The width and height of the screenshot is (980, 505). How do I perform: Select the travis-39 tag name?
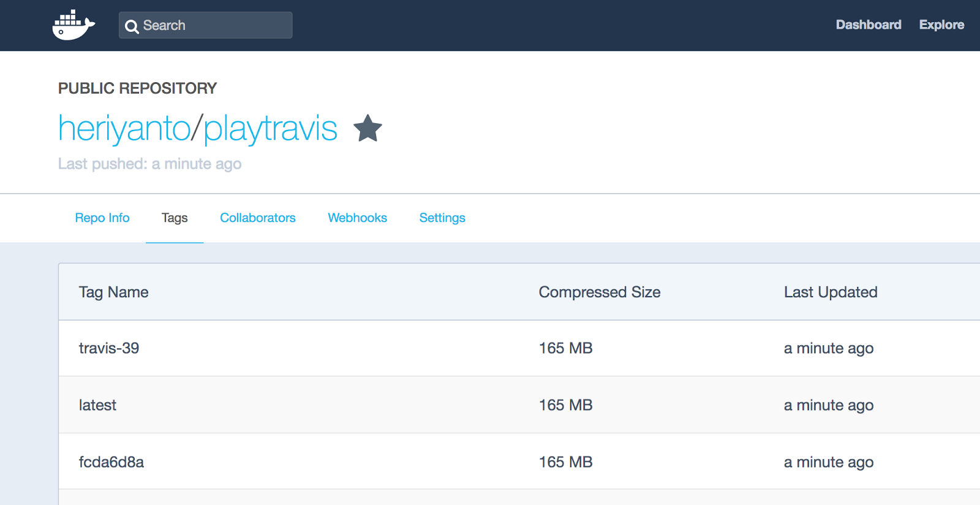(x=109, y=348)
